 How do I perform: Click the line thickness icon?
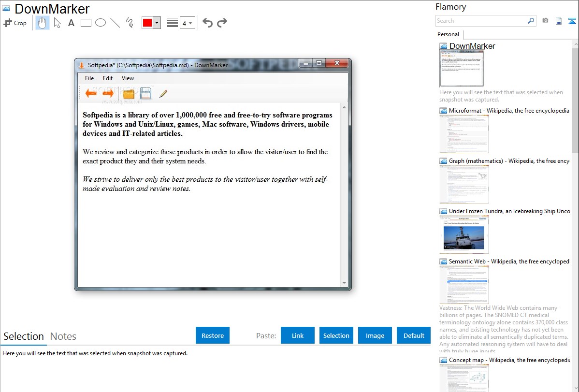[173, 23]
